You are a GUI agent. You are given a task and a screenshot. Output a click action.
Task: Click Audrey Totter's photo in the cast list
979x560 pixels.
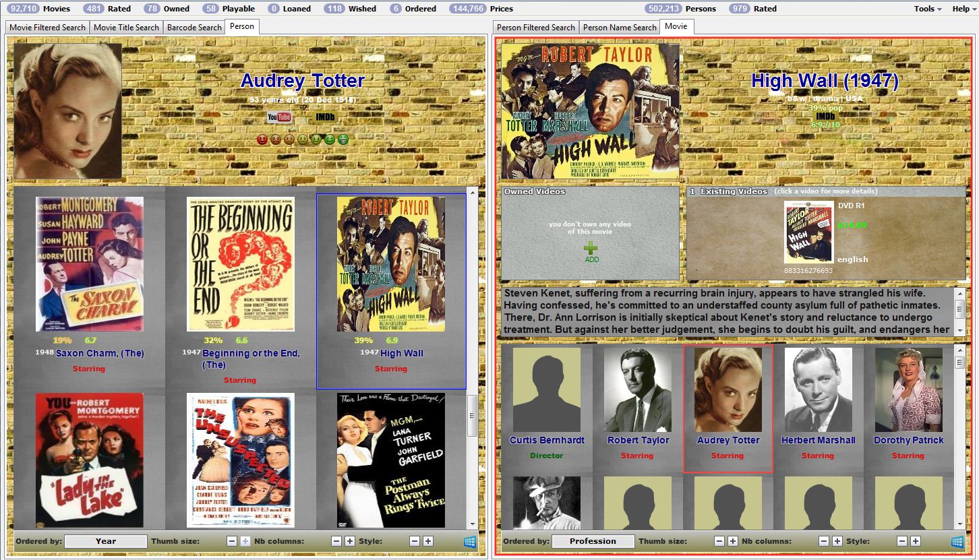pyautogui.click(x=728, y=390)
